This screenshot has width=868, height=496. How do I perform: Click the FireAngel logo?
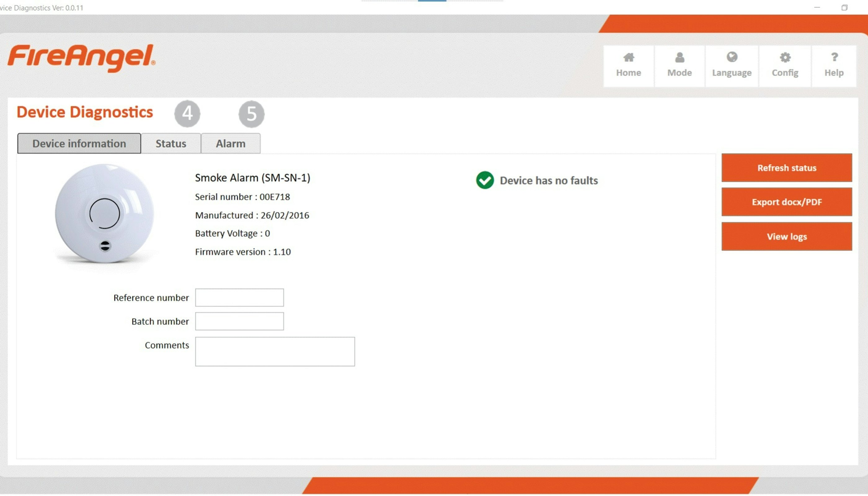82,58
